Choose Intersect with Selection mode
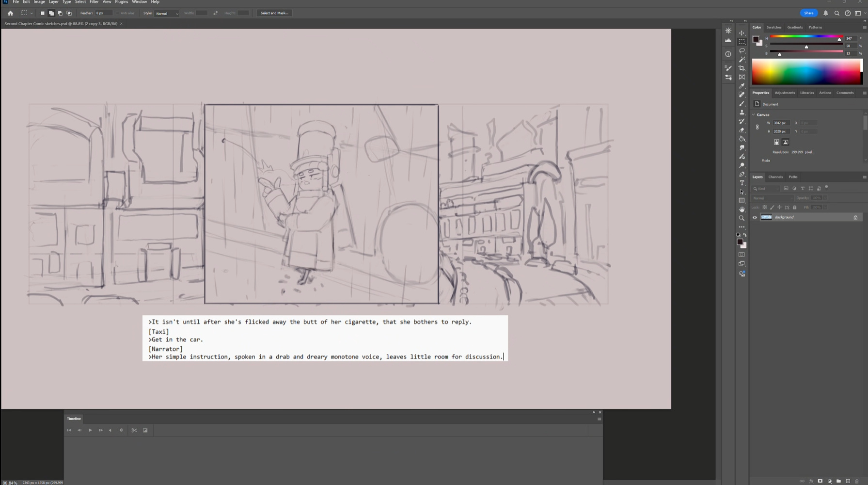 coord(69,13)
